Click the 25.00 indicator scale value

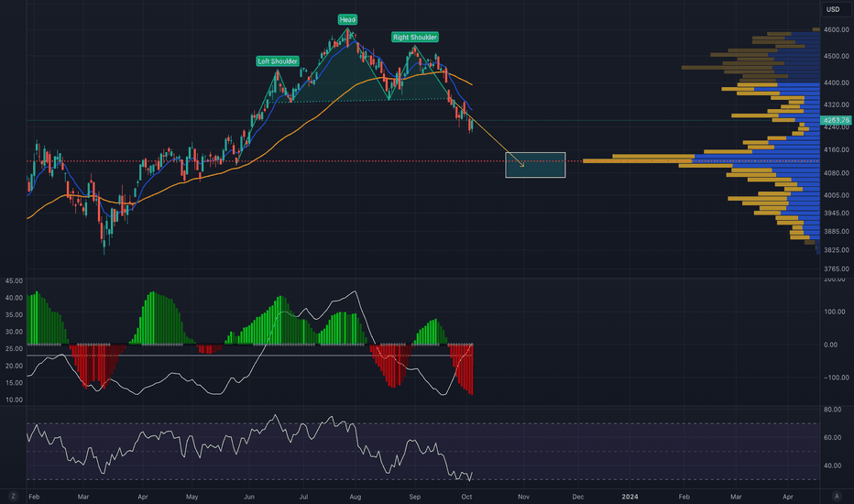[x=14, y=349]
